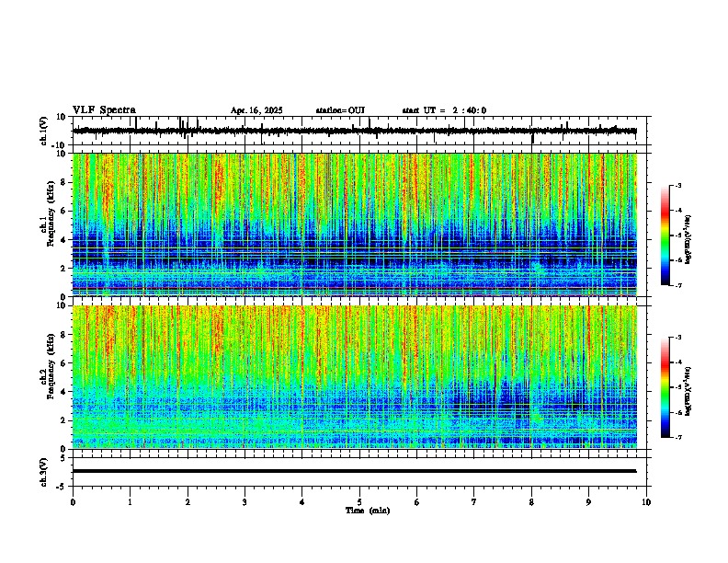This screenshot has height=563, width=728.
Task: Click the time axis tick label "1"
Action: (130, 502)
